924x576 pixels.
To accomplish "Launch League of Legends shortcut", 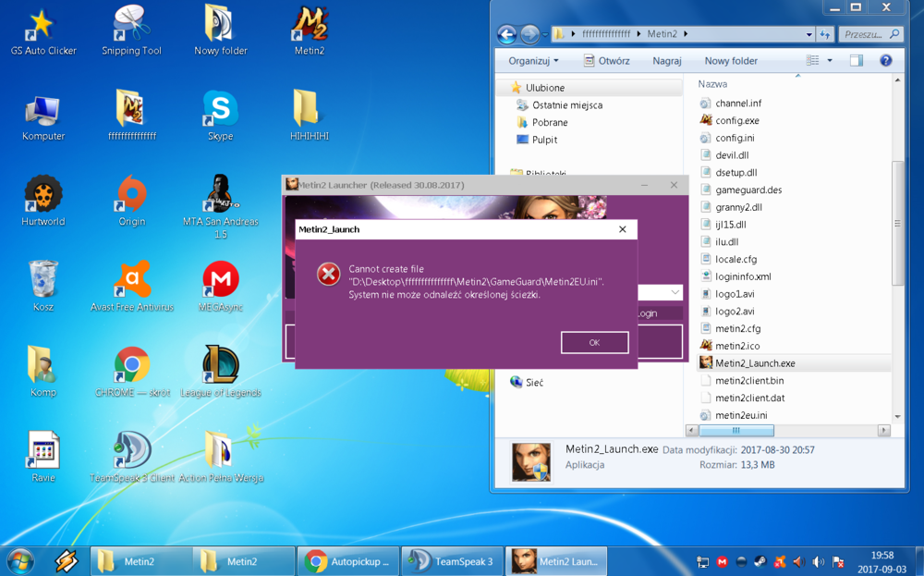I will [x=221, y=373].
